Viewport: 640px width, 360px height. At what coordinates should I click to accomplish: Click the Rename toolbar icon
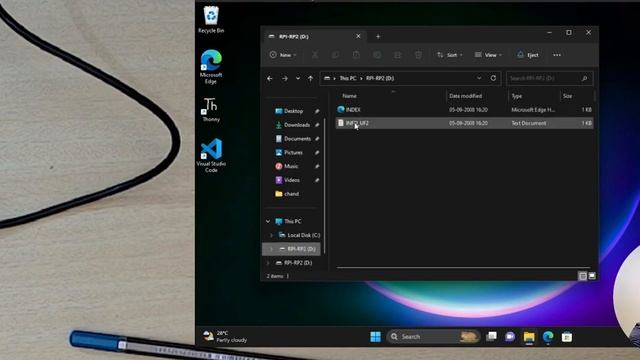click(x=377, y=55)
